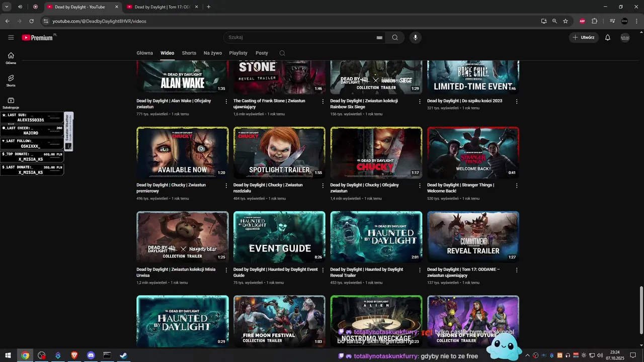Open Windows Start menu

click(x=8, y=355)
